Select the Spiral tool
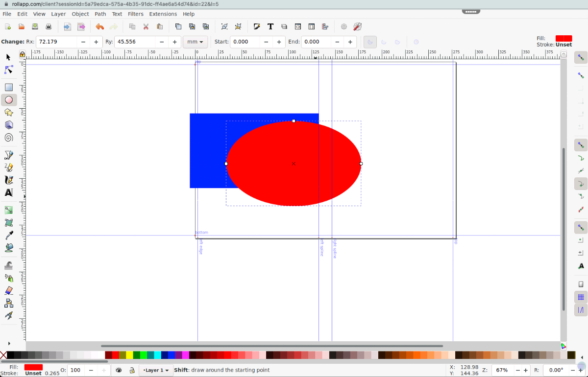 tap(8, 138)
